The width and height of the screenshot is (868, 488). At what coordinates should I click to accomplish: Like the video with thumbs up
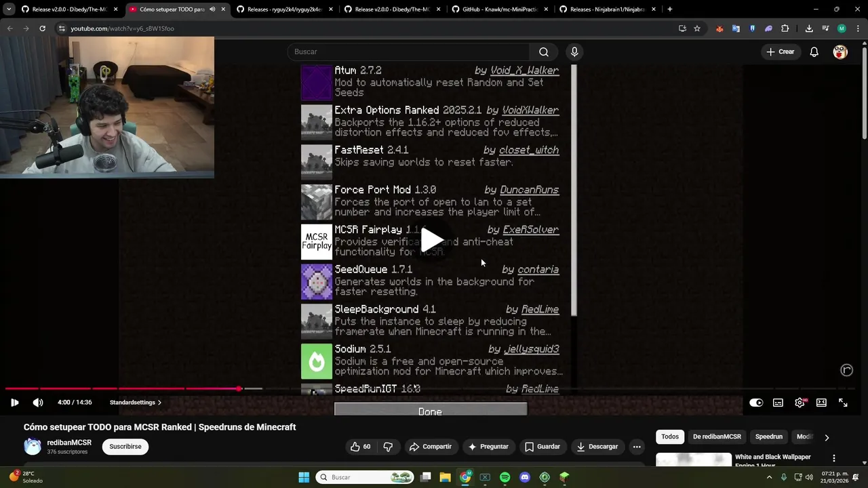click(x=360, y=447)
